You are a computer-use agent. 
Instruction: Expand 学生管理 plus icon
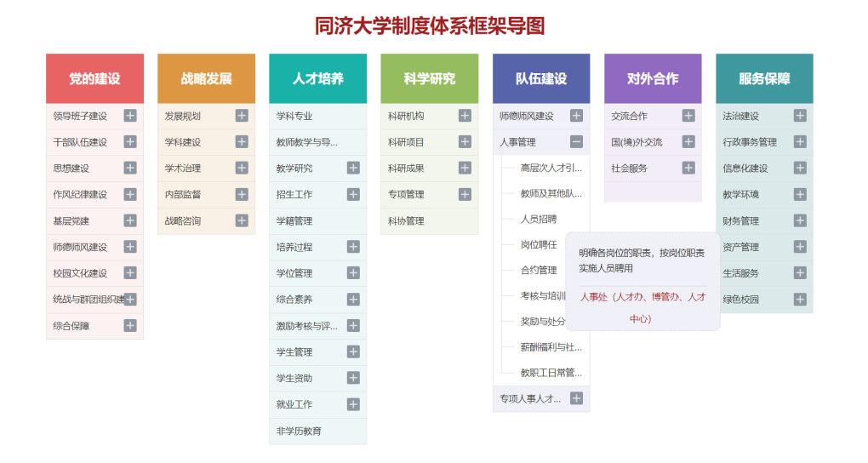point(353,352)
